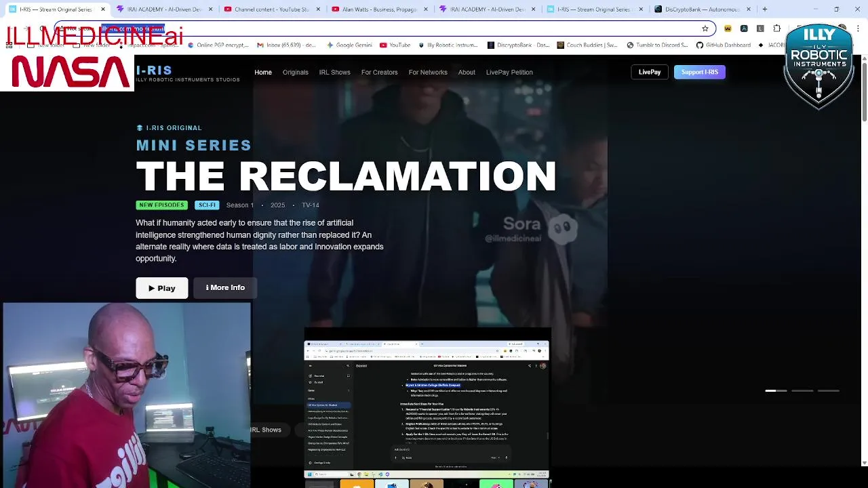Screen dimensions: 868x488
Task: Select the third hero carousel indicator
Action: point(829,391)
